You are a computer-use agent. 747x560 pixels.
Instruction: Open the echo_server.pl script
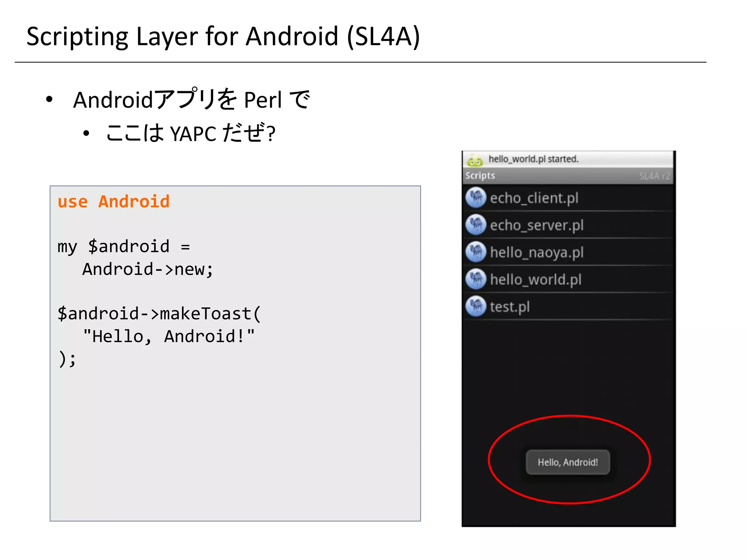(568, 225)
